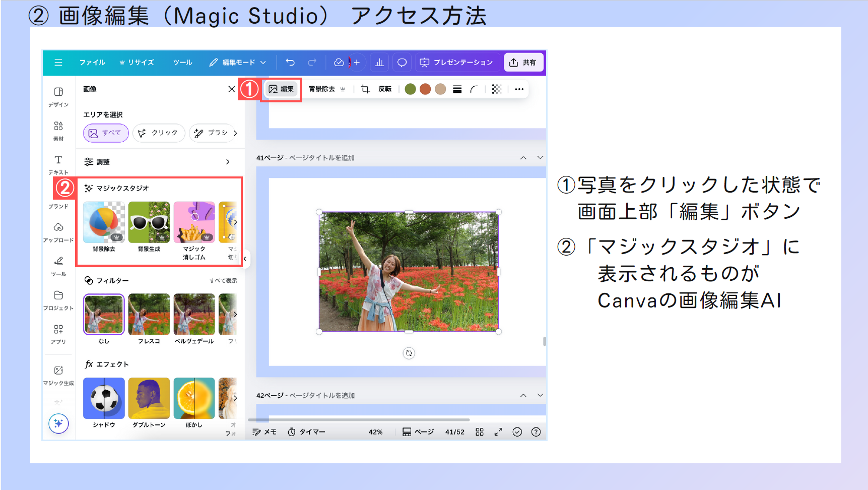Select the すべて area selection option
868x490 pixels.
point(106,133)
